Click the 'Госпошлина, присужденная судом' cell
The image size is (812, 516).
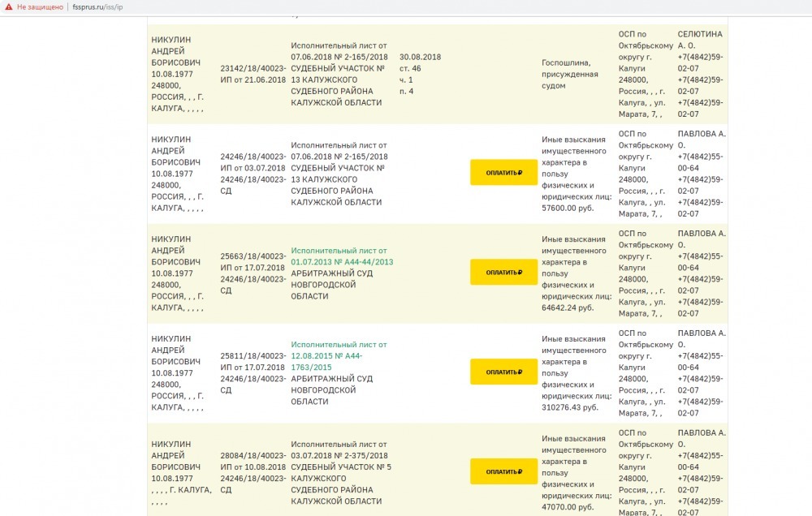570,74
